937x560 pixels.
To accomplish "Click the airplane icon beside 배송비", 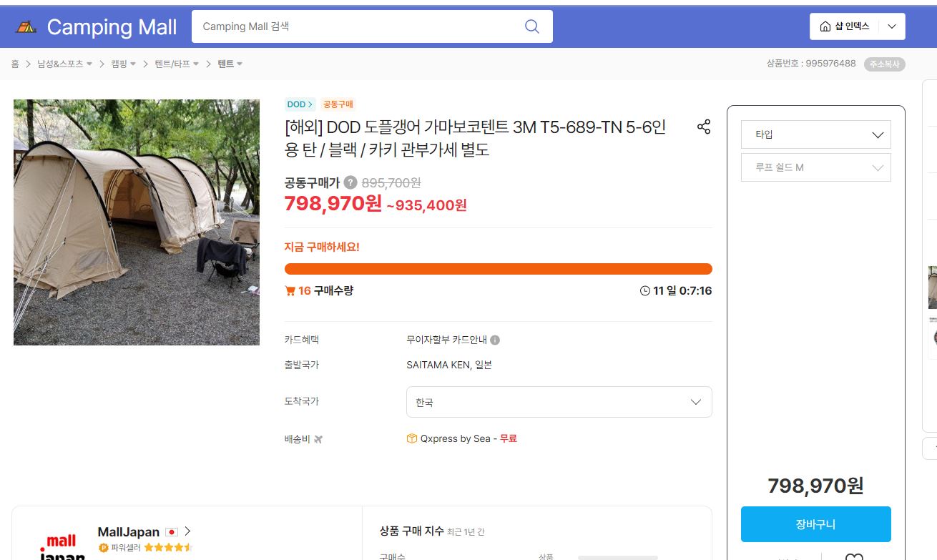I will tap(318, 439).
